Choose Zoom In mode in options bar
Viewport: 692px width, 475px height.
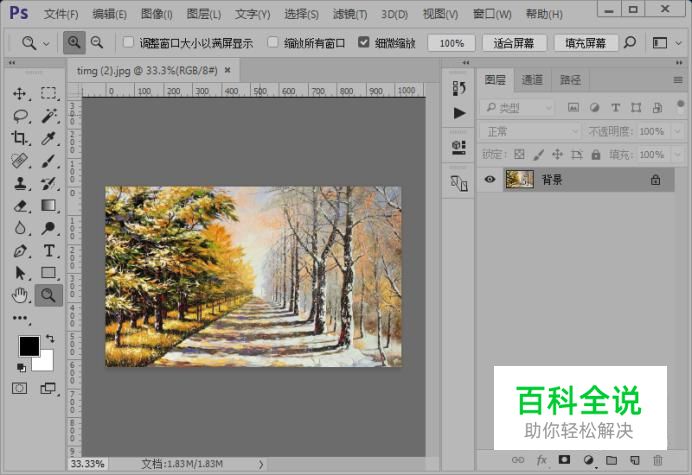pos(74,43)
